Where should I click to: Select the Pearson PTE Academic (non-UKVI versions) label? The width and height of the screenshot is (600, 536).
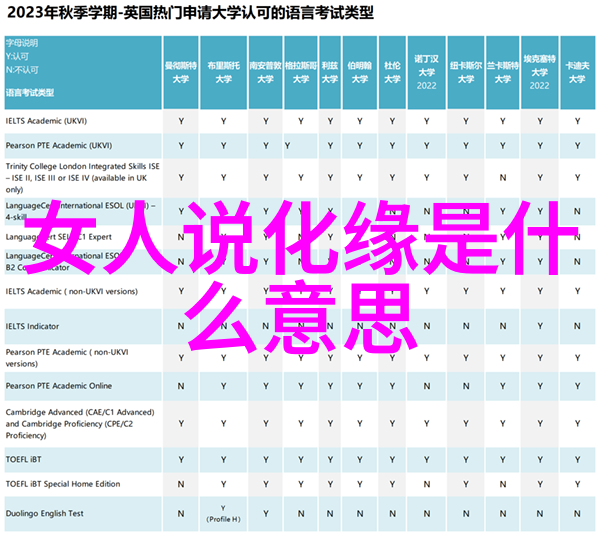[67, 358]
